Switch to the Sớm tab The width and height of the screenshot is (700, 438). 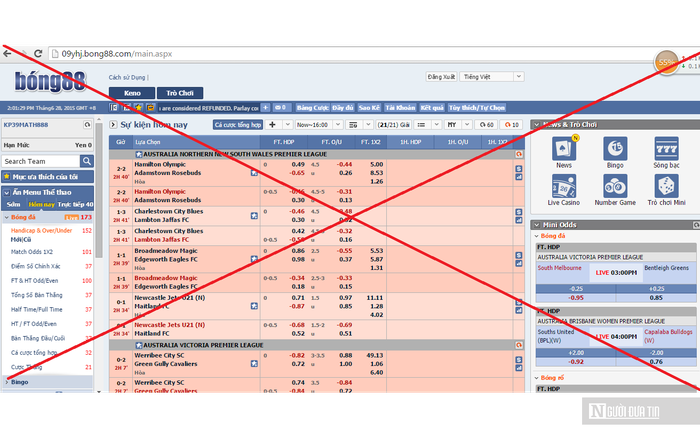(x=13, y=204)
